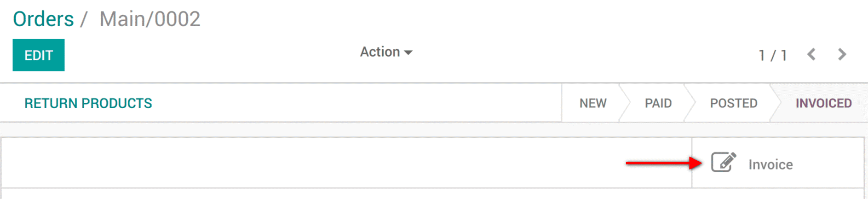Image resolution: width=868 pixels, height=199 pixels.
Task: Select the PAID status stage
Action: tap(658, 103)
